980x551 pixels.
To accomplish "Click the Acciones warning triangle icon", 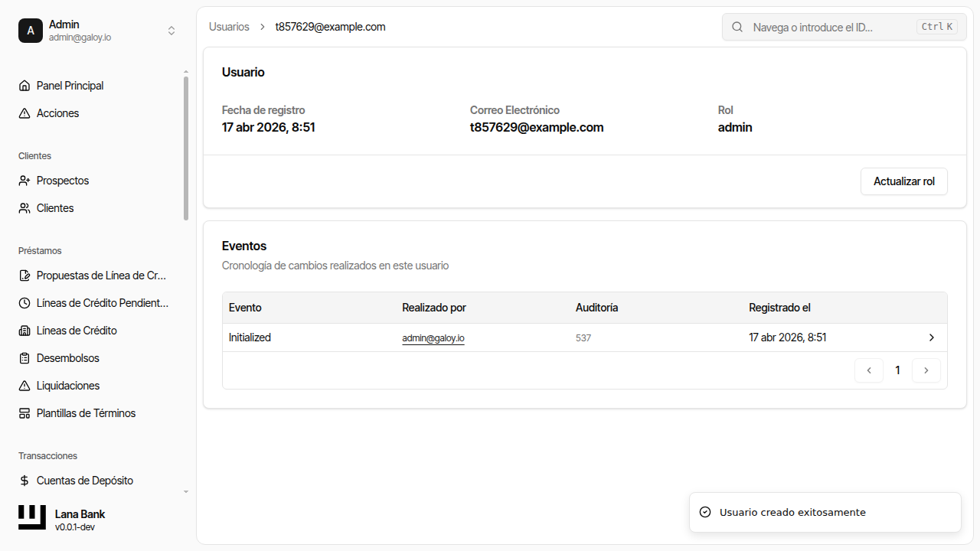I will pos(24,113).
